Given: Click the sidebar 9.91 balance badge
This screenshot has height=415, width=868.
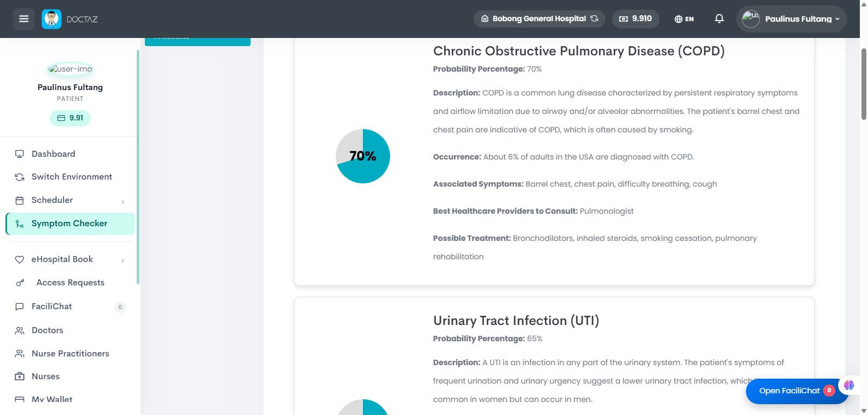Looking at the screenshot, I should click(70, 118).
